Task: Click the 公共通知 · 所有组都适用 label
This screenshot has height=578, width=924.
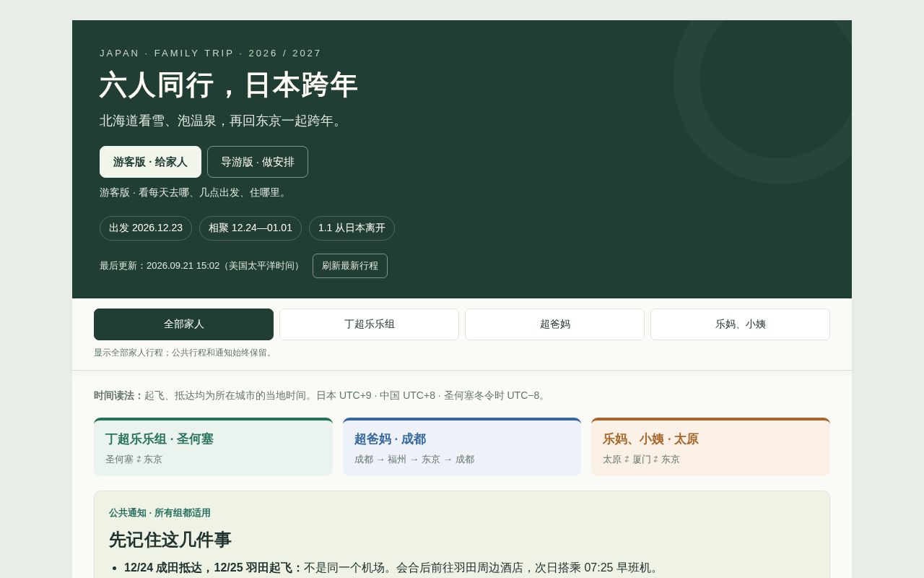Action: [x=160, y=513]
